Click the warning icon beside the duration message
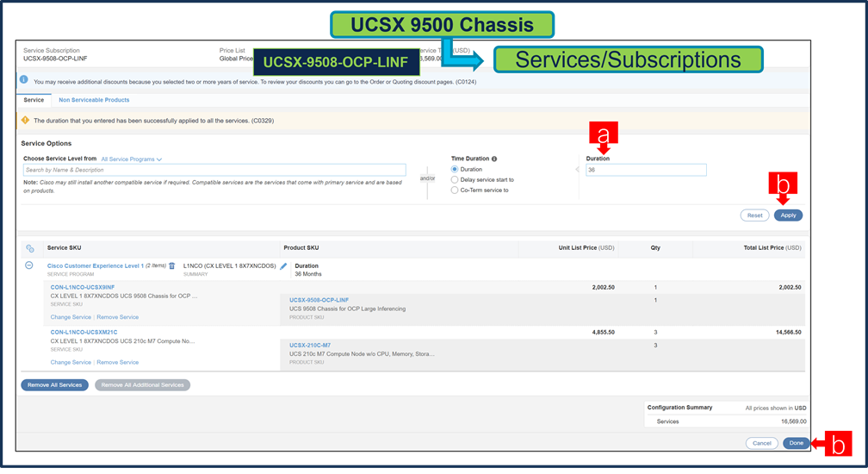This screenshot has height=474, width=868. pos(25,120)
